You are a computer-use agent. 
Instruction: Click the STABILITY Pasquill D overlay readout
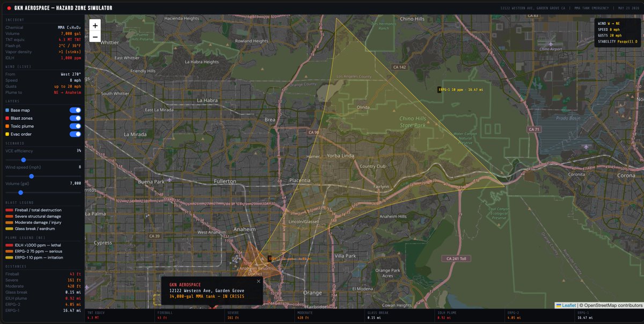point(617,41)
